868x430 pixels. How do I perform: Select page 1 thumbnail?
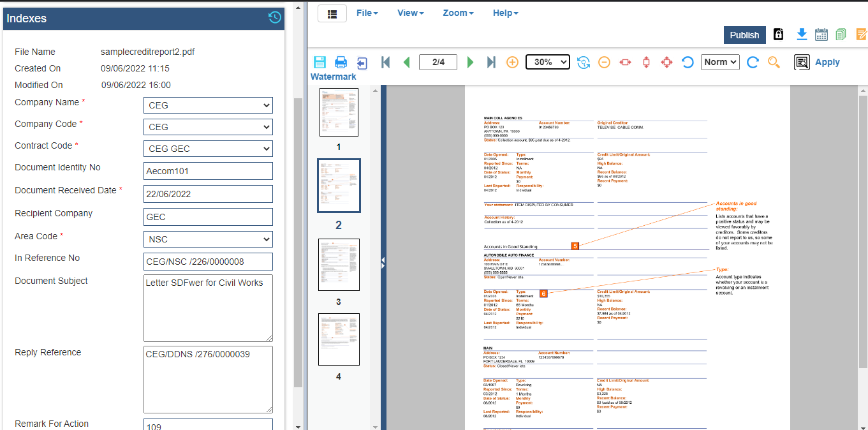pos(339,112)
